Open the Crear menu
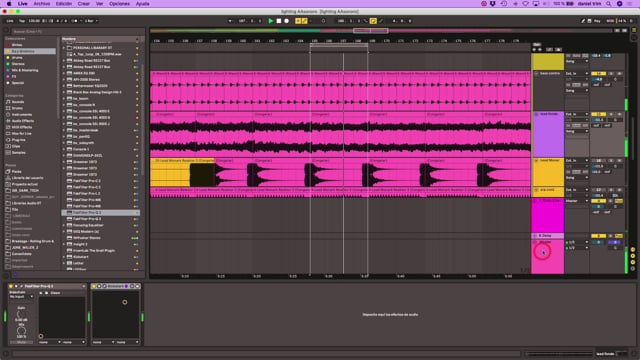The image size is (640, 360). click(84, 4)
